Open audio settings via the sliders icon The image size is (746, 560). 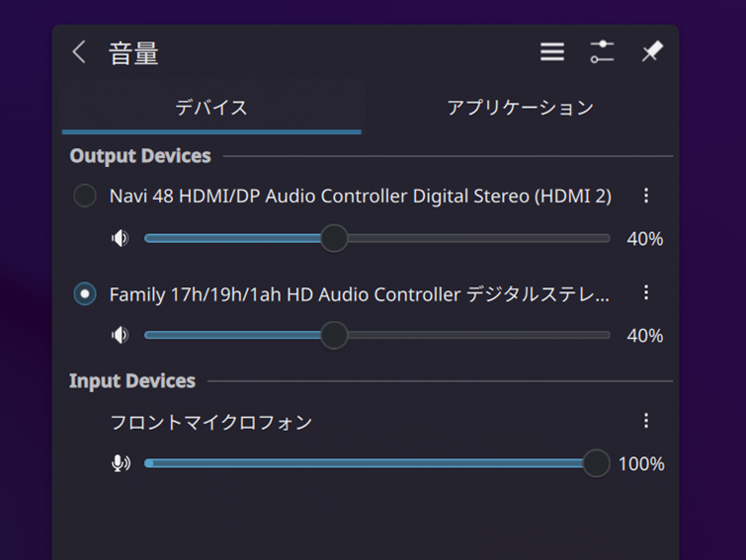tap(602, 52)
